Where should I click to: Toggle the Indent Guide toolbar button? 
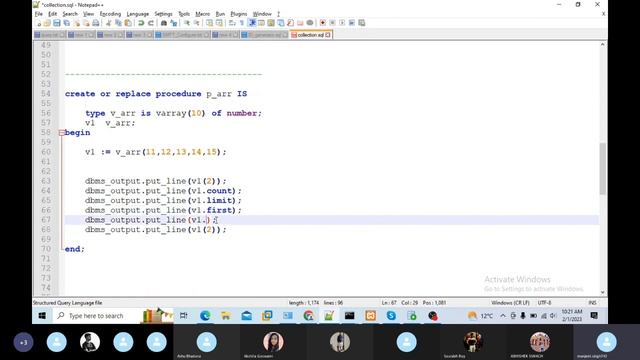click(252, 23)
